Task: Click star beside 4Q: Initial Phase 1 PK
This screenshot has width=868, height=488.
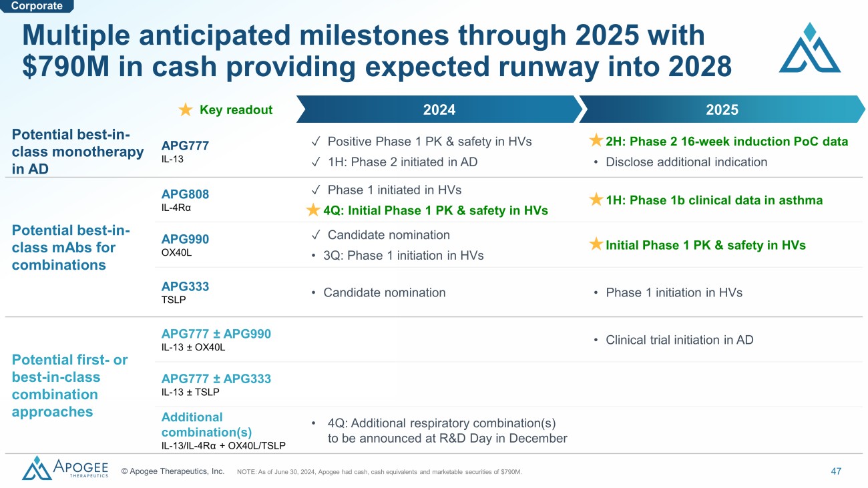Action: tap(312, 210)
